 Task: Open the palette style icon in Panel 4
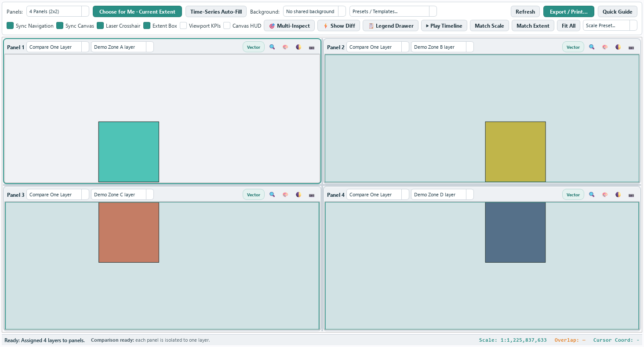605,195
